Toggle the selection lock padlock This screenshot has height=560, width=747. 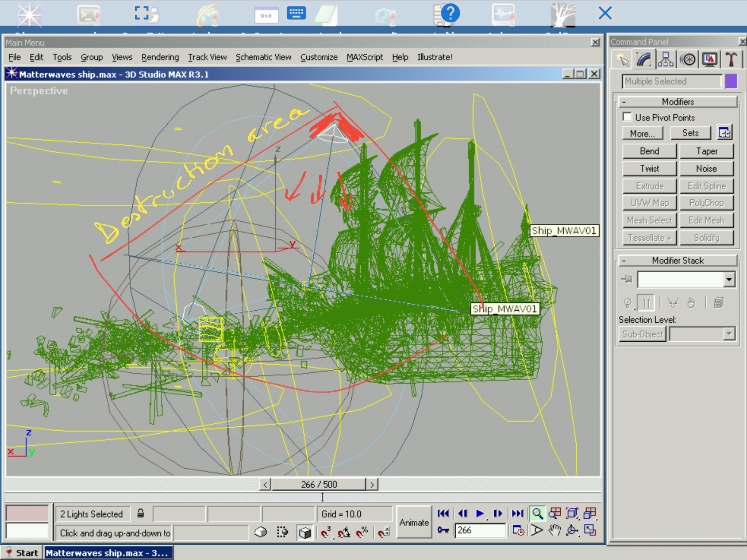140,514
